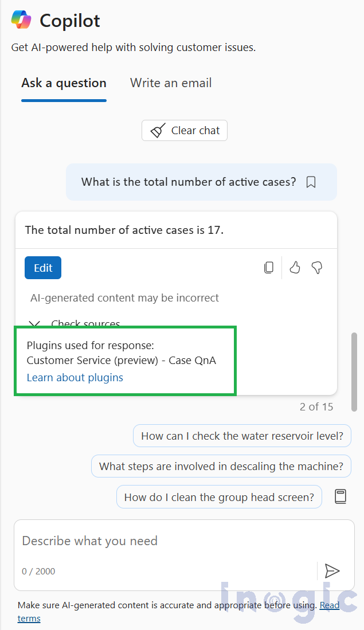Give the response a thumbs up
364x630 pixels.
(x=295, y=268)
